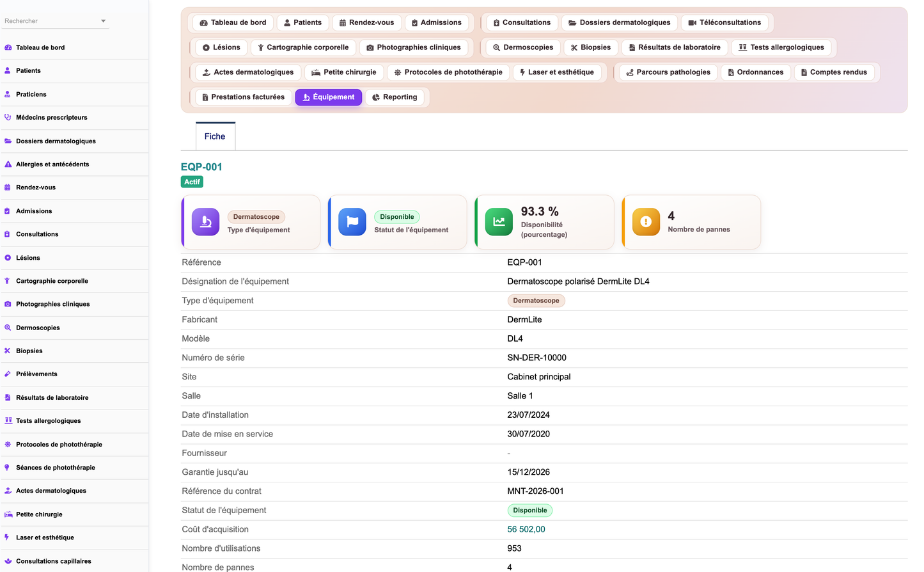Go to Téléconsultations in top navigation
Image resolution: width=924 pixels, height=572 pixels.
pyautogui.click(x=724, y=22)
